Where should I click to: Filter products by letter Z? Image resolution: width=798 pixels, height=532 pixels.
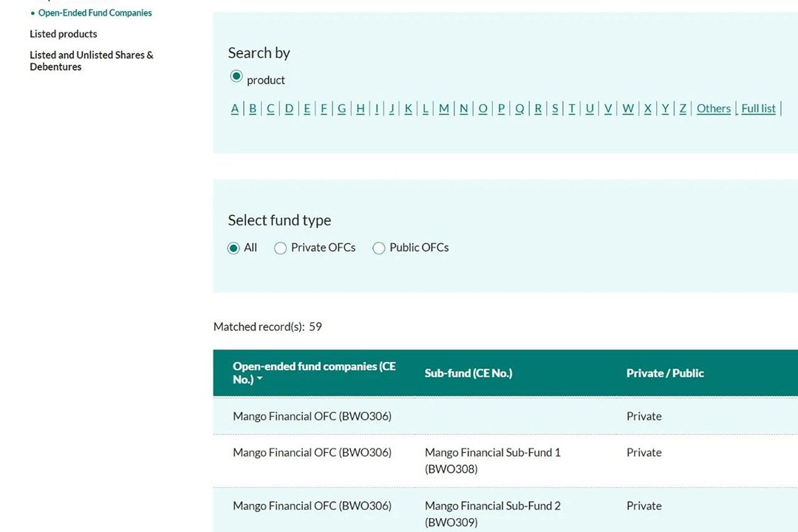click(683, 109)
